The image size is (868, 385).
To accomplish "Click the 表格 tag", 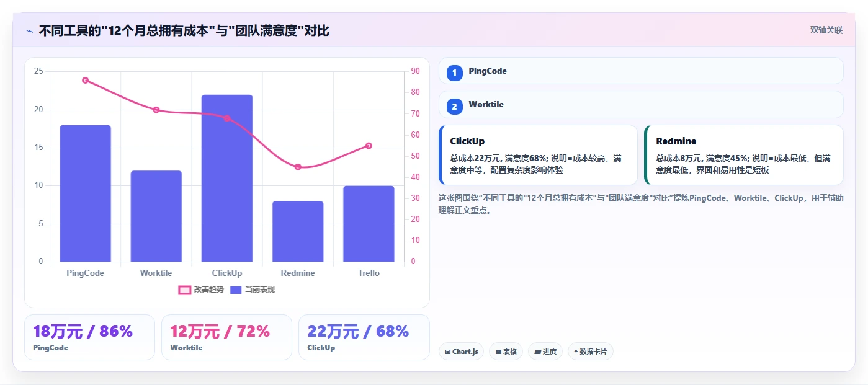I will 506,352.
